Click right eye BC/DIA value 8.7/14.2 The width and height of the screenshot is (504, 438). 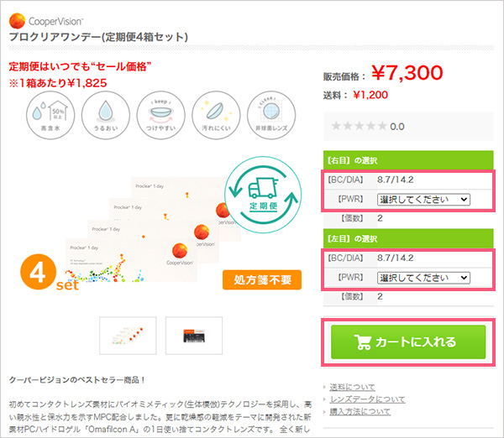point(396,180)
